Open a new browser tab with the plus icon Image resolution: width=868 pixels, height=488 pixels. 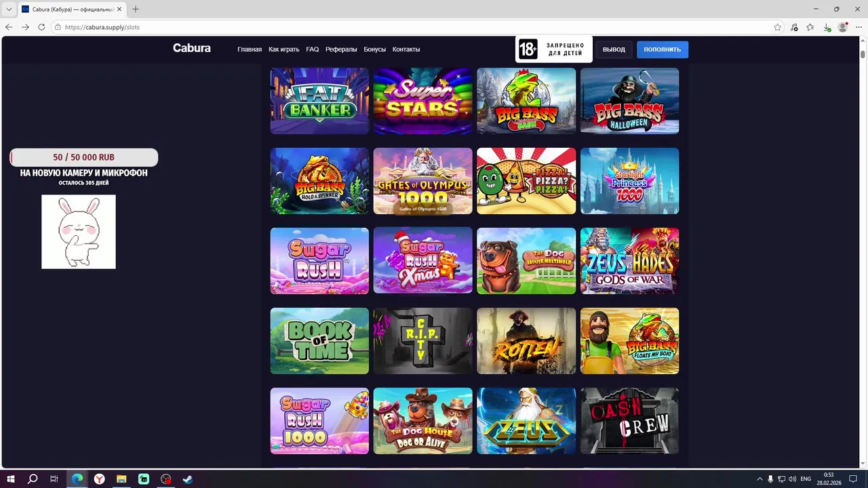pyautogui.click(x=136, y=9)
